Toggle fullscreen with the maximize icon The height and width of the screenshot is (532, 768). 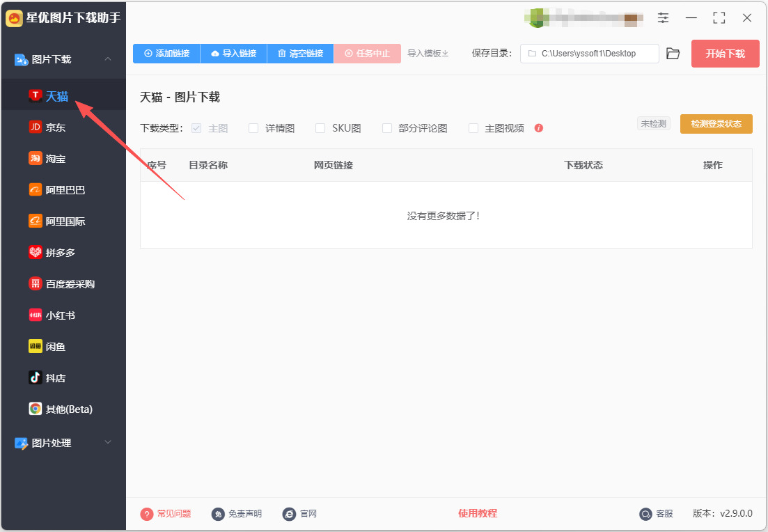(x=719, y=18)
